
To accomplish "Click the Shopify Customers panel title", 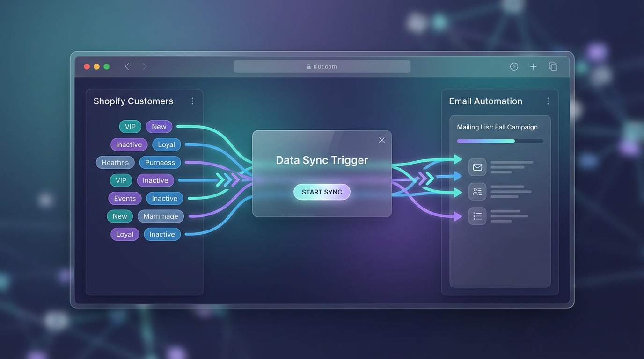I will [133, 101].
